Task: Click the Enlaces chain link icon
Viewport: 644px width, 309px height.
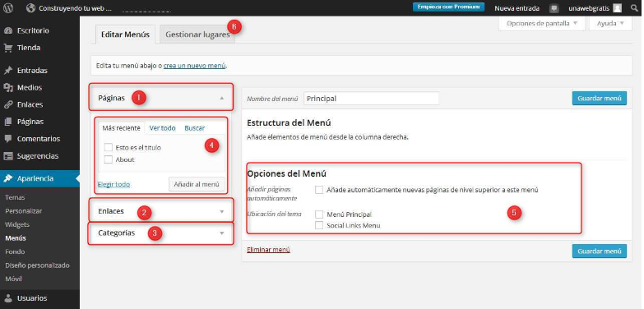Action: [7, 104]
